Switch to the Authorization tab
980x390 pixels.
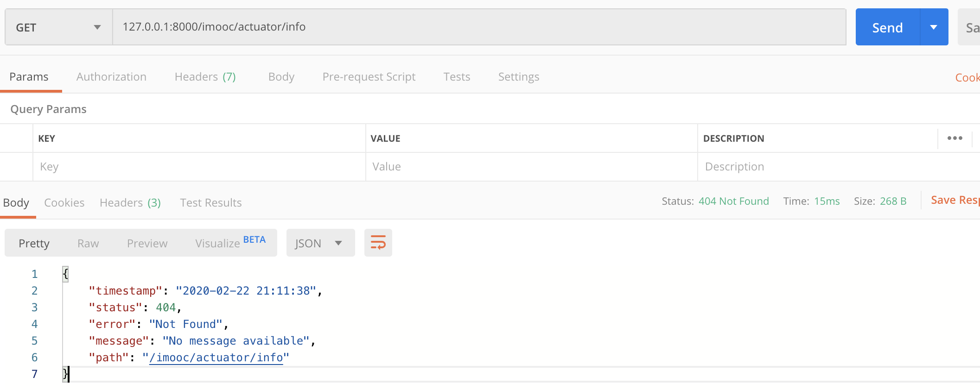[x=111, y=77]
